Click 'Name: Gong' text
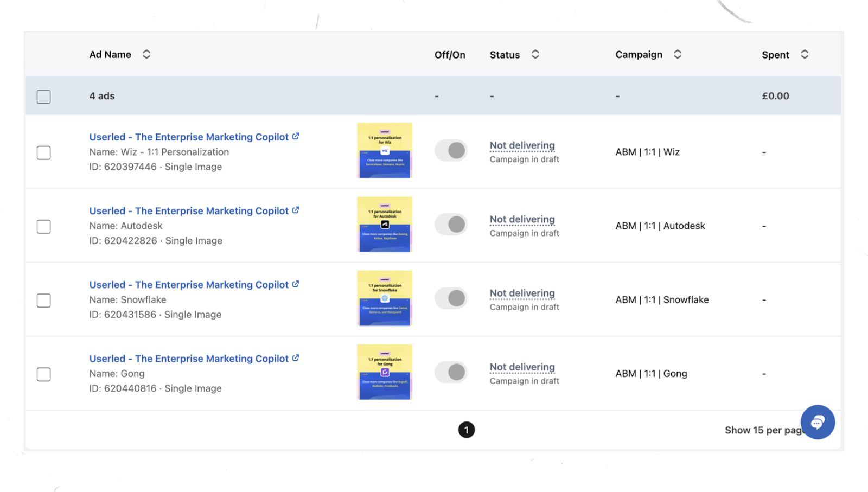Viewport: 868px width, 492px height. [117, 373]
